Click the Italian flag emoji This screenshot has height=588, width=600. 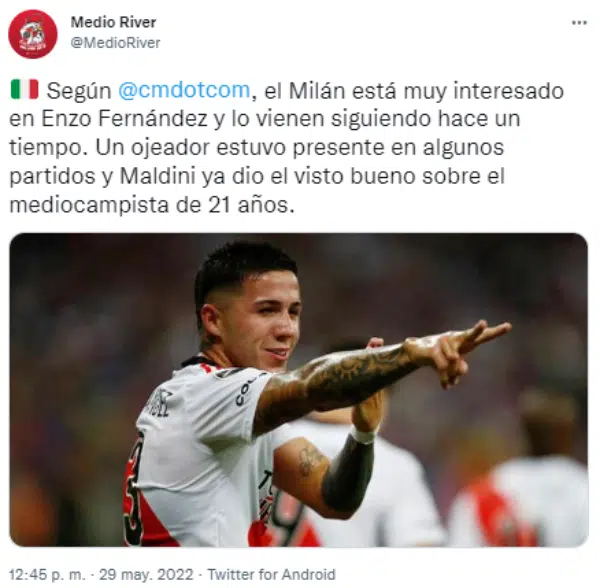[24, 90]
